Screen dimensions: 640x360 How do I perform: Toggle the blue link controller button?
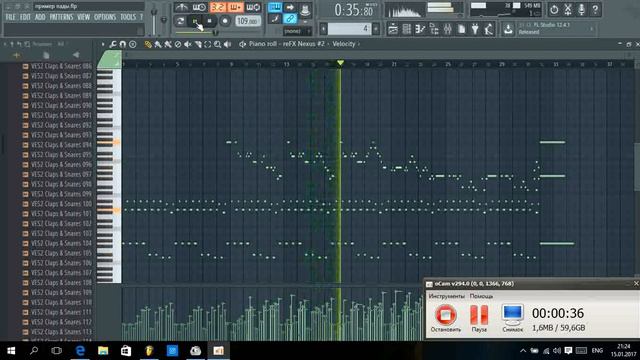coord(290,19)
